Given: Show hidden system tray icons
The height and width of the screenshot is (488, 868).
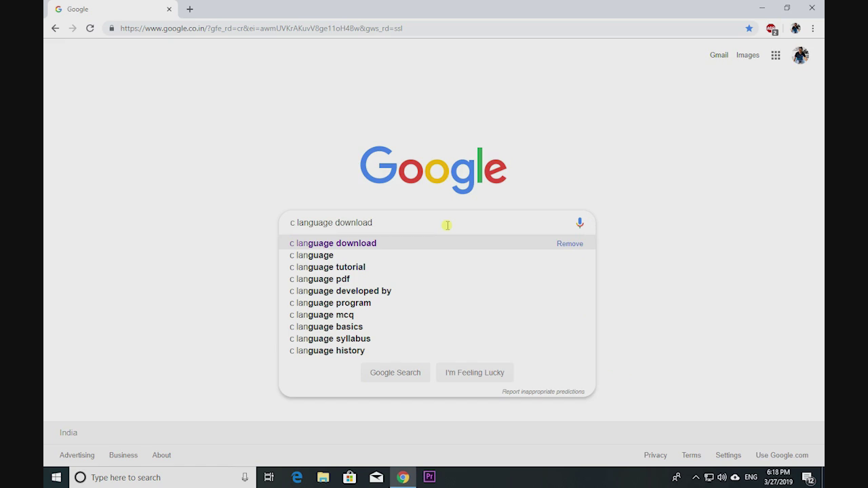Looking at the screenshot, I should [x=695, y=477].
